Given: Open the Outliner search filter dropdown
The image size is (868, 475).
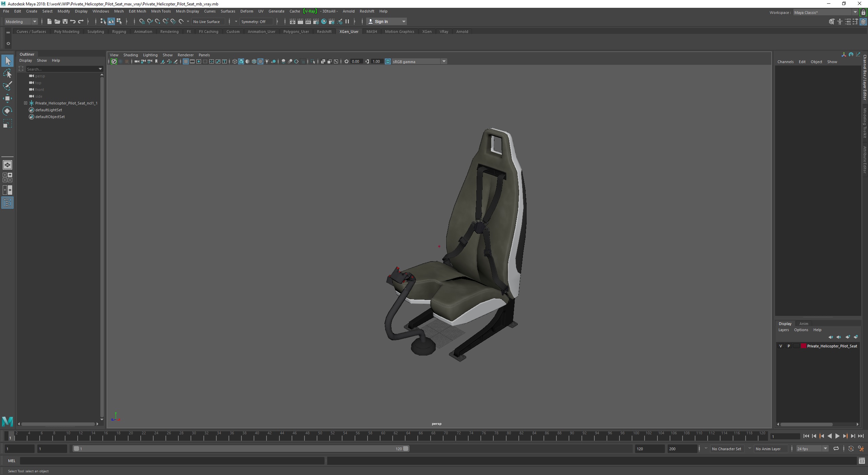Looking at the screenshot, I should [100, 69].
